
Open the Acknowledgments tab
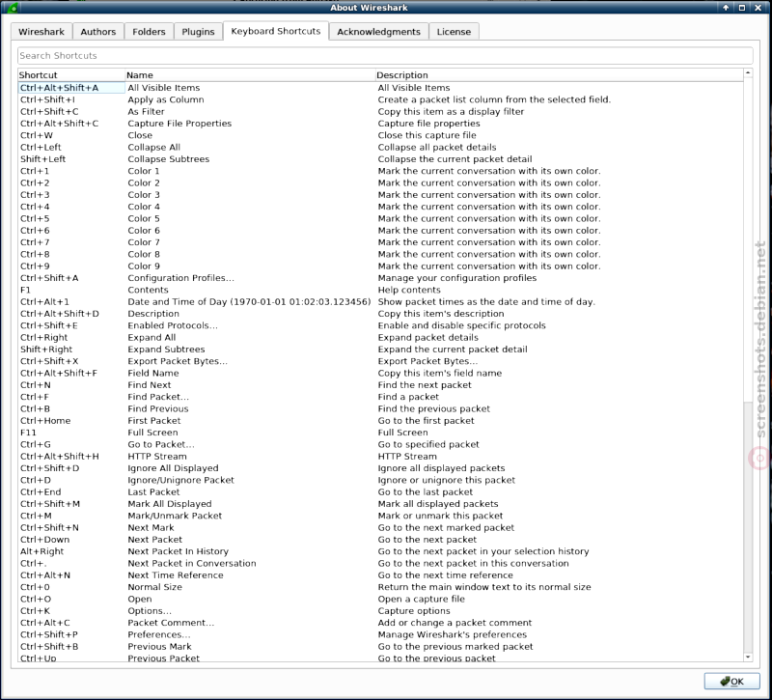tap(378, 32)
